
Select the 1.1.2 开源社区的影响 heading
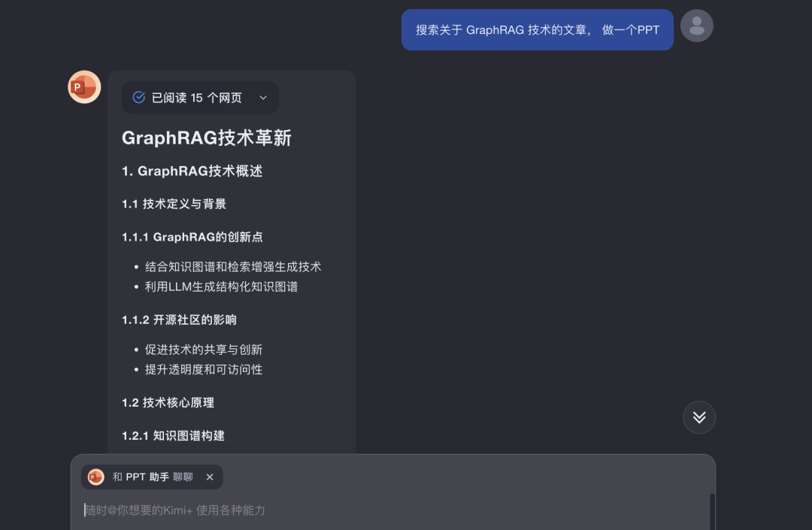(179, 320)
